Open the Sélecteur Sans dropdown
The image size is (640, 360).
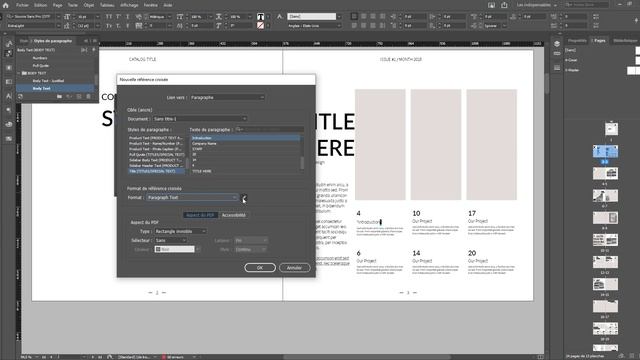[x=170, y=240]
